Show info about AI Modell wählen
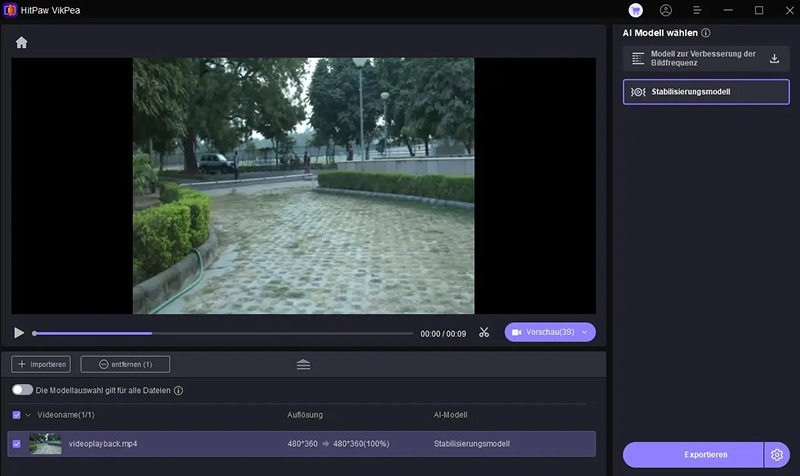The image size is (800, 476). [706, 33]
